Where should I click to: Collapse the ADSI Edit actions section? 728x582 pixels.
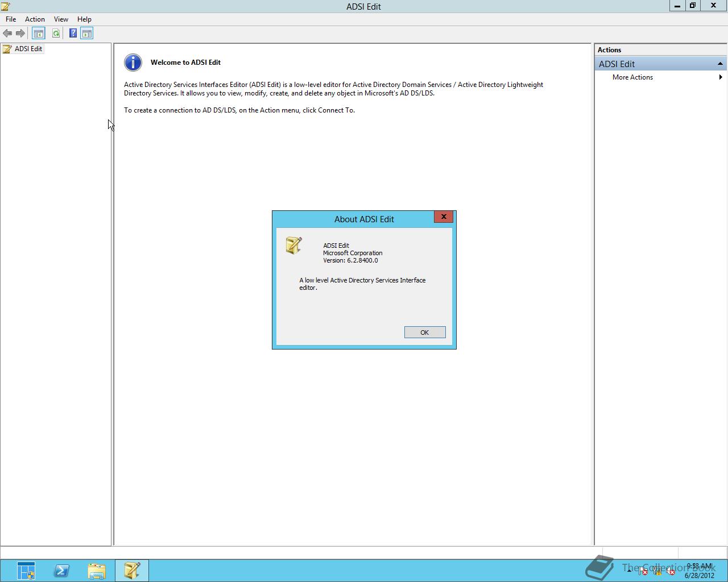pyautogui.click(x=720, y=64)
